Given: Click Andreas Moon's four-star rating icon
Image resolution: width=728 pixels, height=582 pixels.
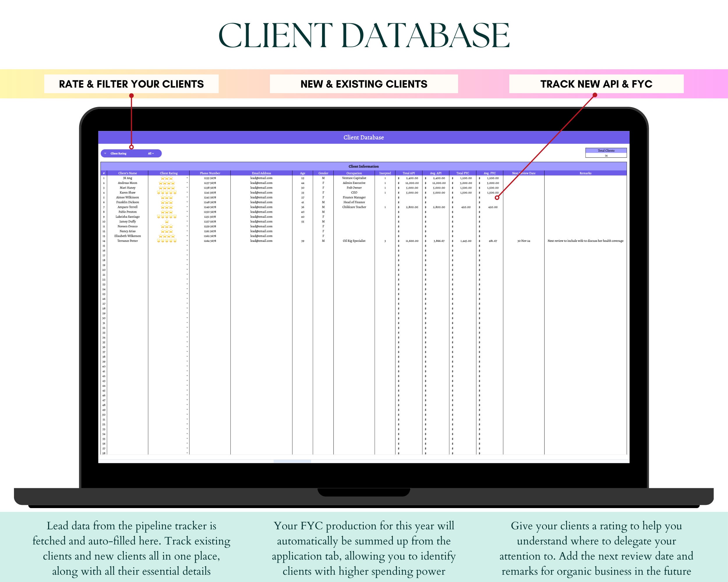Looking at the screenshot, I should point(167,183).
